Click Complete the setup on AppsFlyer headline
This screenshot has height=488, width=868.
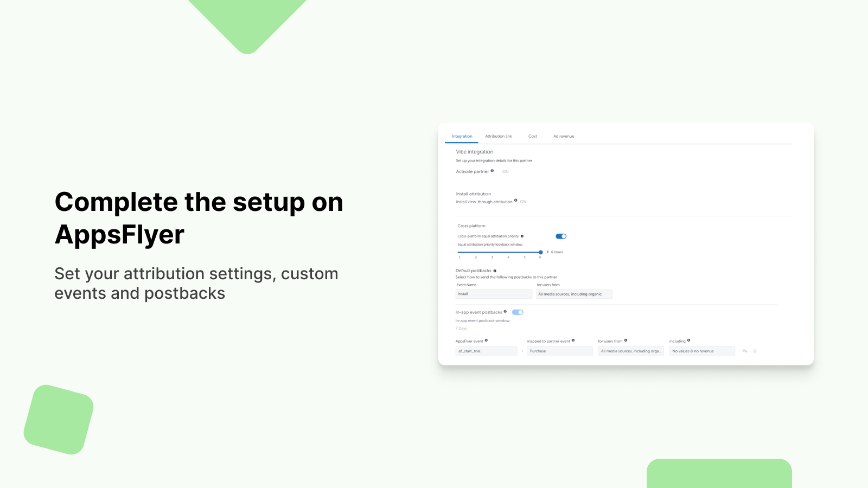[x=199, y=219]
